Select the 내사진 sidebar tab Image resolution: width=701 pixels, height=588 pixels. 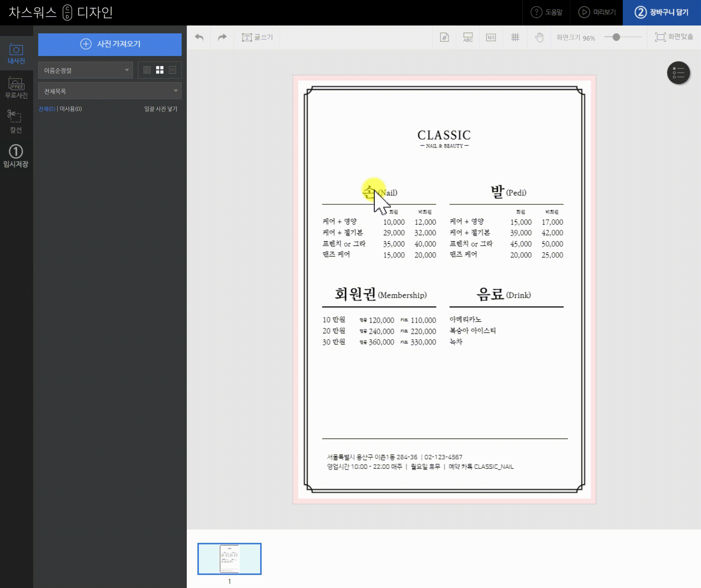pos(16,54)
